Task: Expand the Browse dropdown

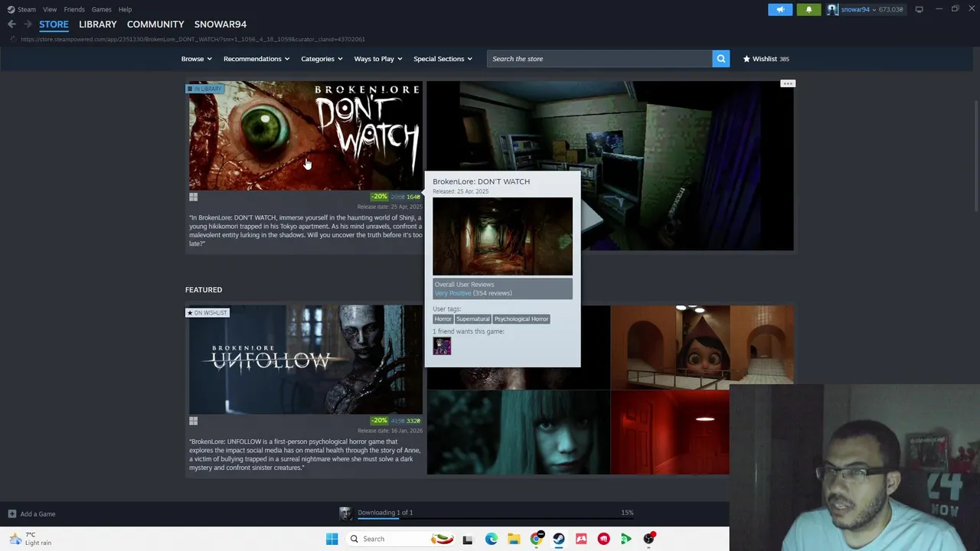Action: [x=196, y=59]
